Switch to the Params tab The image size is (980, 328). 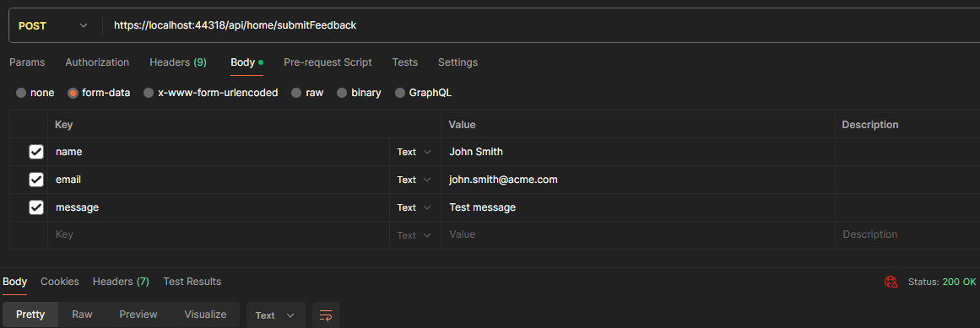[x=27, y=62]
